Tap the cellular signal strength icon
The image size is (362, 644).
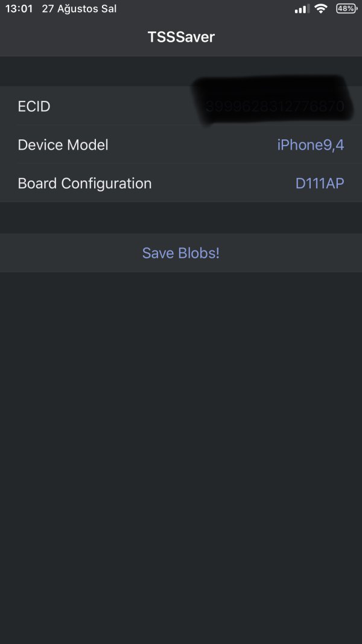301,9
